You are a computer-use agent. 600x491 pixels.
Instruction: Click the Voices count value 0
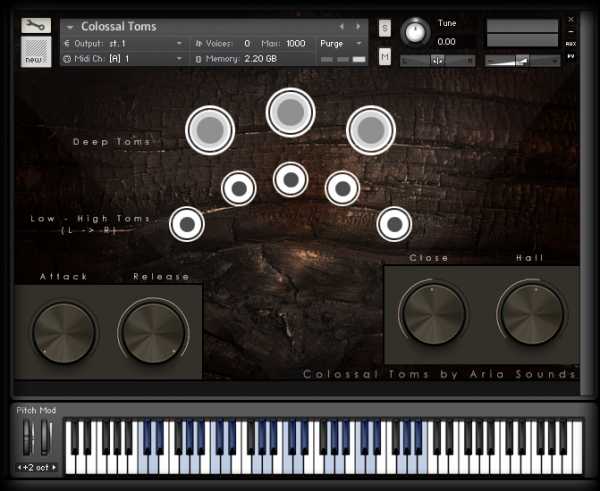pyautogui.click(x=247, y=43)
